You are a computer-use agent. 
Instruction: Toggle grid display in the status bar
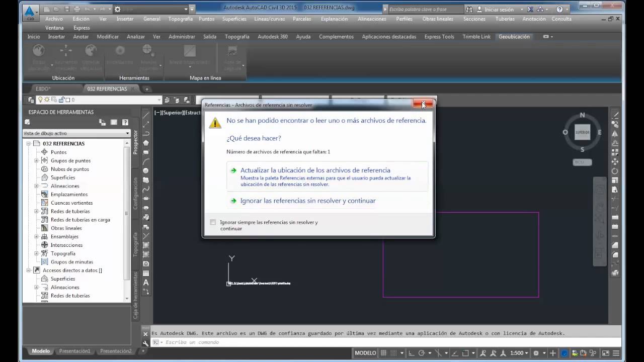coord(383,353)
